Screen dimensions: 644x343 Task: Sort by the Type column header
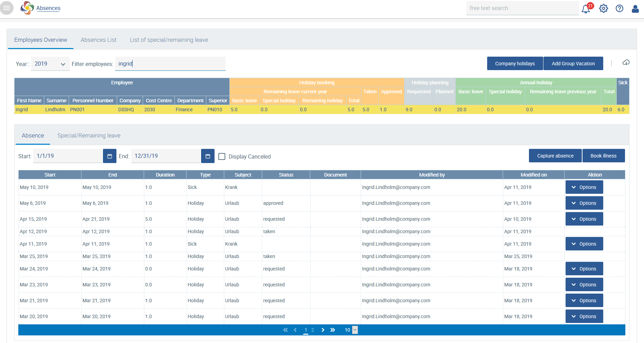pyautogui.click(x=205, y=175)
